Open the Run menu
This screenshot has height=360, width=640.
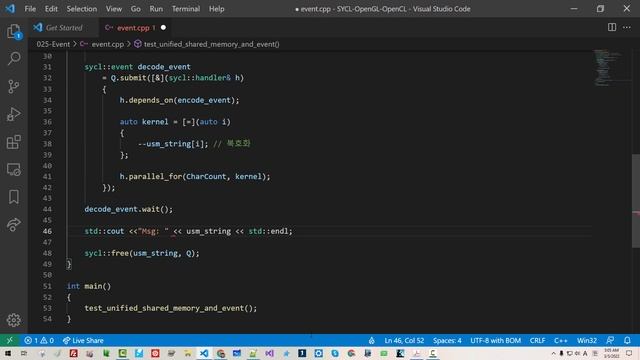156,9
